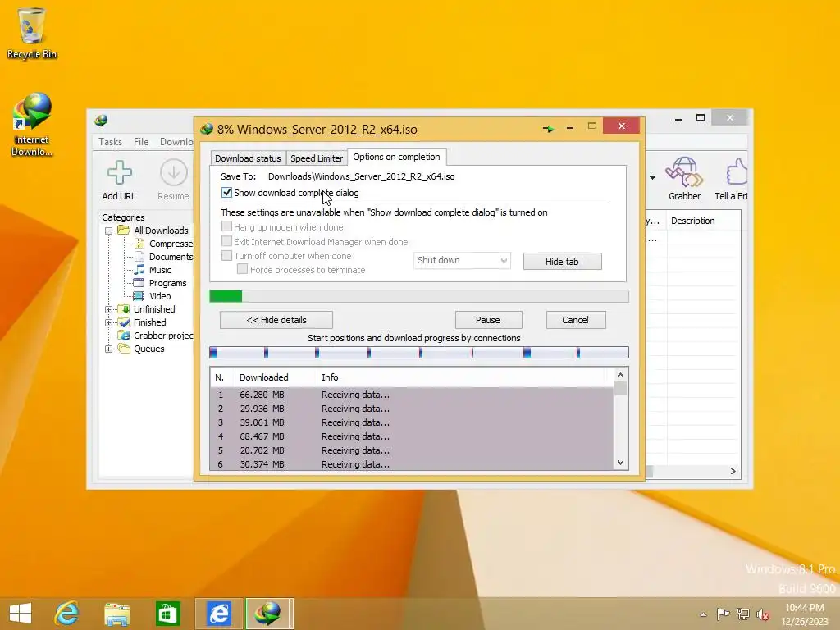Image resolution: width=840 pixels, height=630 pixels.
Task: Open the Grabber tool in IDM toolbar
Action: pos(684,179)
